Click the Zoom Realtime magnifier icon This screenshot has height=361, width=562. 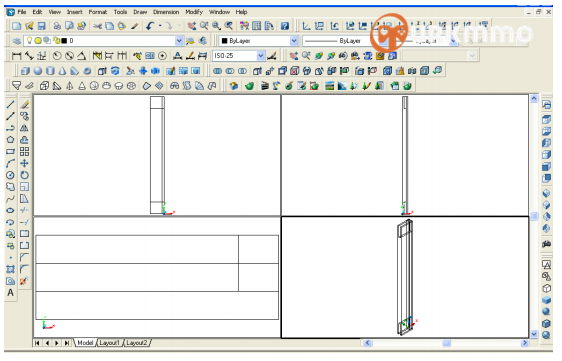click(204, 26)
